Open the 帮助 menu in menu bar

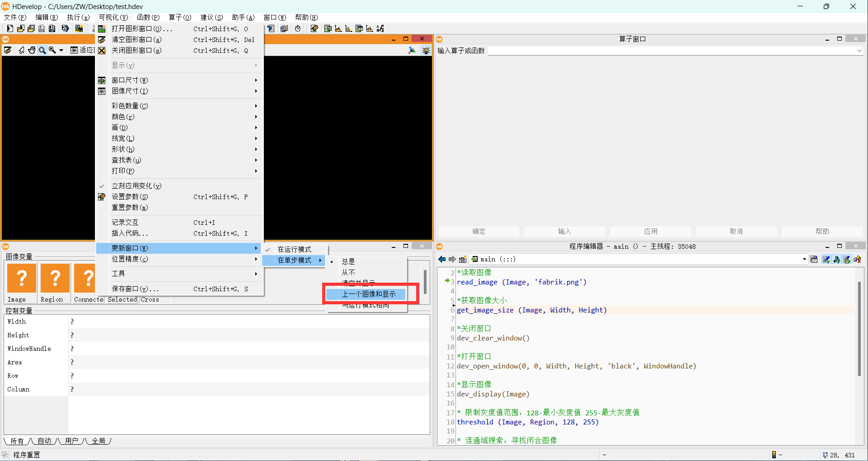click(x=306, y=17)
